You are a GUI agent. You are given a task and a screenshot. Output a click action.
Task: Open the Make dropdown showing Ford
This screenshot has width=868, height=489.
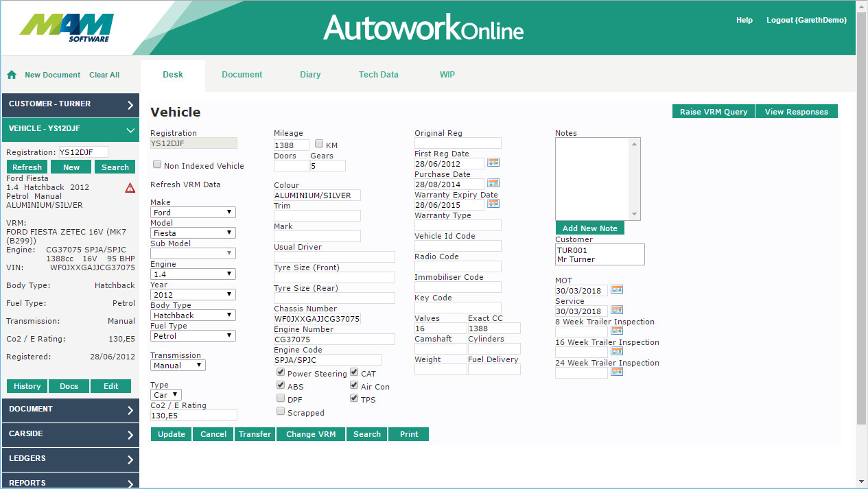[193, 213]
